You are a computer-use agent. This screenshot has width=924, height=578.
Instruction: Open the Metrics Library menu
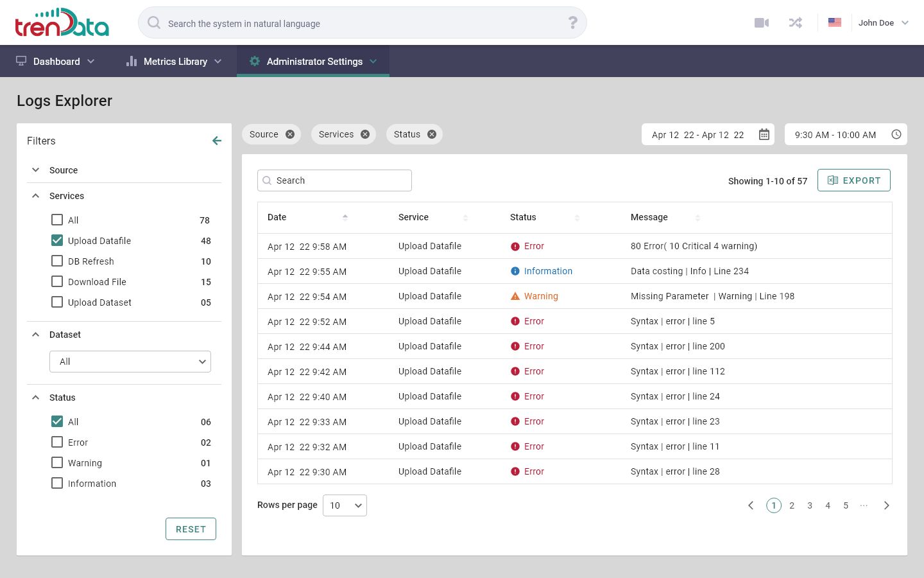coord(175,62)
